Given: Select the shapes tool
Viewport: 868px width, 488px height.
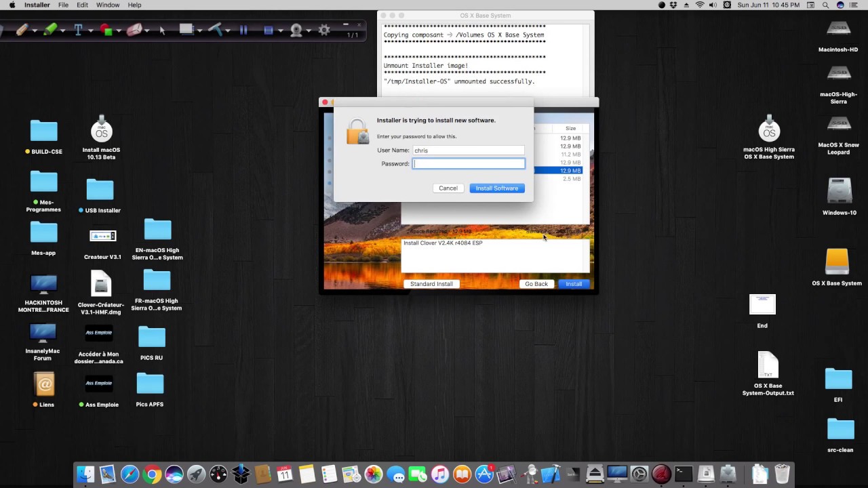Looking at the screenshot, I should (x=106, y=30).
